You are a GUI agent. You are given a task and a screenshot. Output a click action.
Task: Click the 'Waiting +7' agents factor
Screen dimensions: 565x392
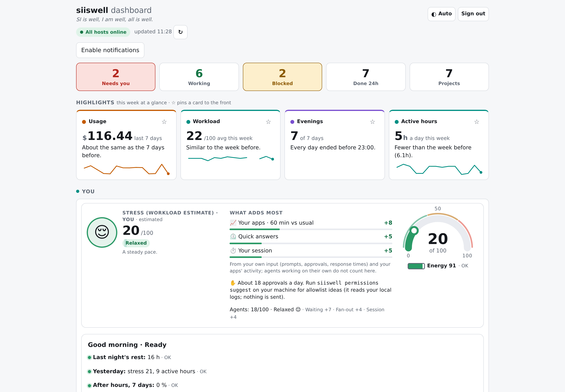pos(318,309)
